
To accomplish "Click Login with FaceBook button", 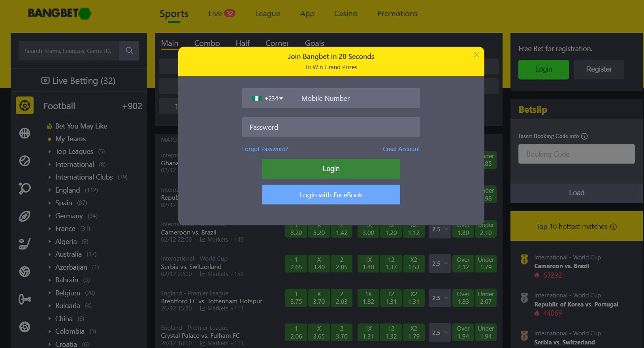I will (x=331, y=195).
